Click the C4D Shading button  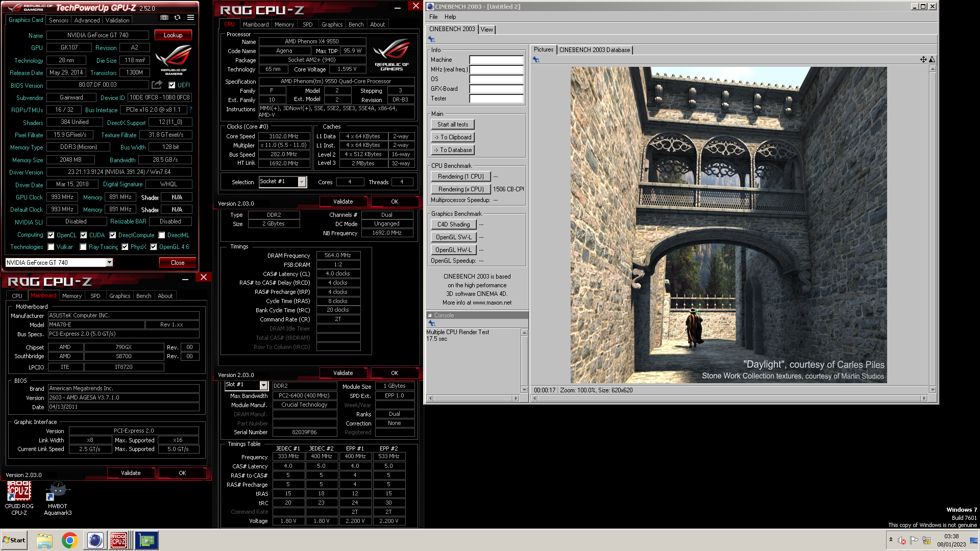tap(453, 224)
